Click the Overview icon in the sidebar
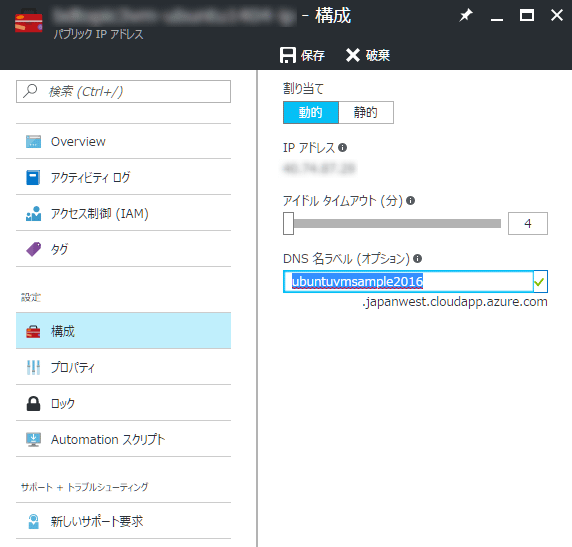The width and height of the screenshot is (572, 547). tap(33, 141)
